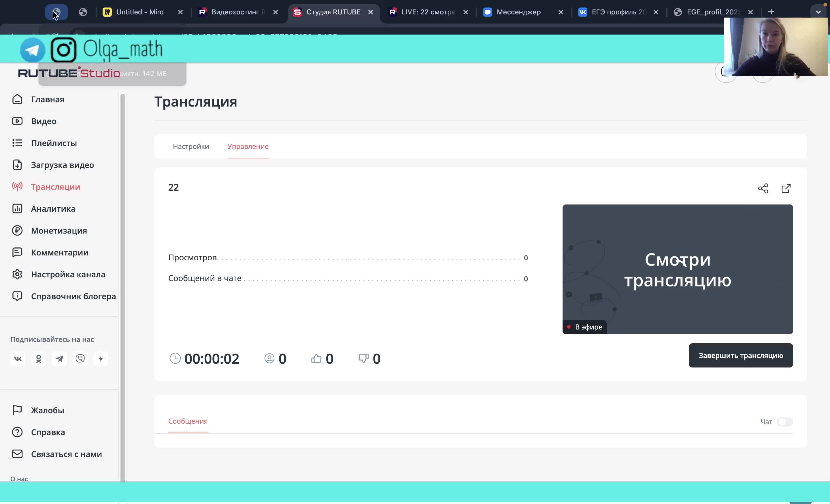The height and width of the screenshot is (504, 830).
Task: Click the Трансляции broadcast icon
Action: 17,187
